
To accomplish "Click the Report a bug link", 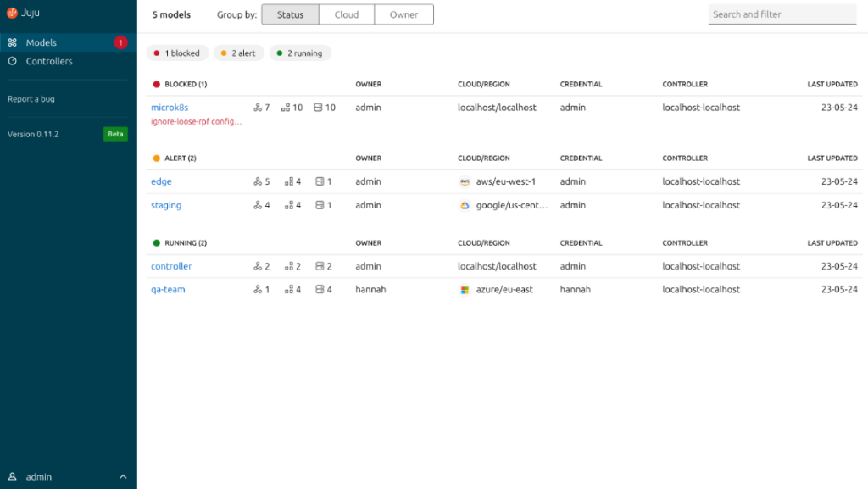I will (x=33, y=98).
